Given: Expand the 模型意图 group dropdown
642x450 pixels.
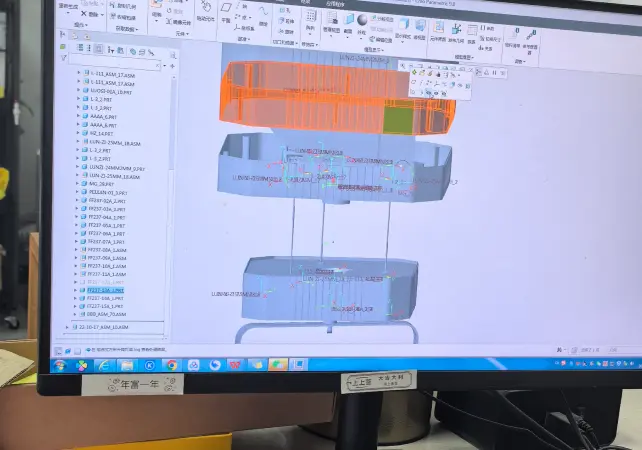Looking at the screenshot, I should point(464,57).
